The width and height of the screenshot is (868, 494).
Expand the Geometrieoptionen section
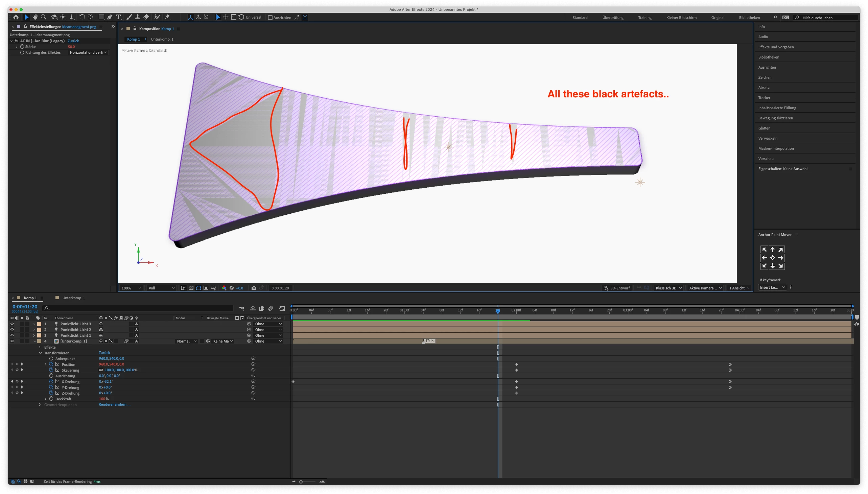coord(40,404)
